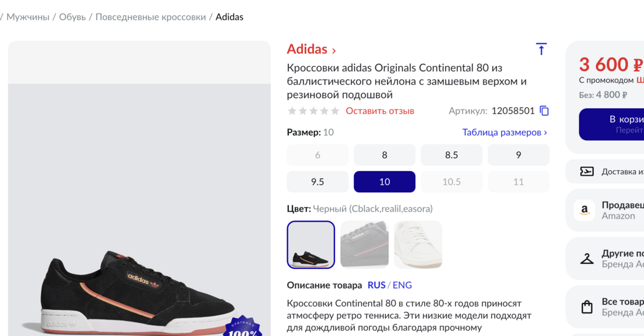Open the Adidas brand page chevron
This screenshot has width=644, height=336.
[x=334, y=51]
